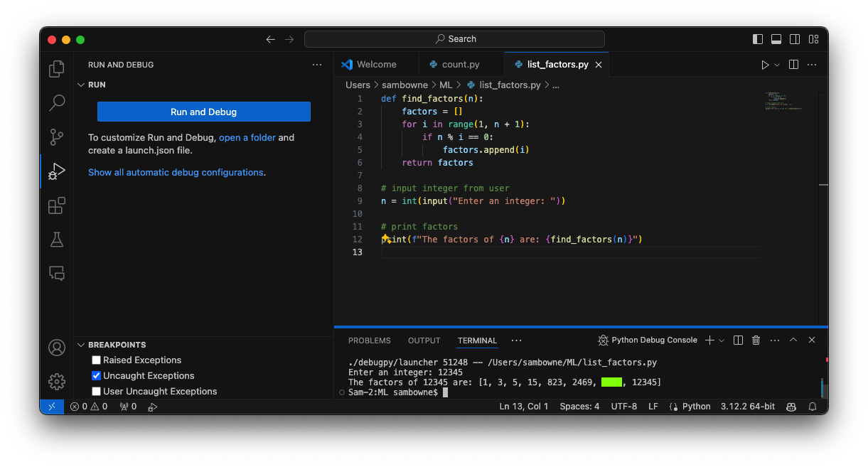This screenshot has height=467, width=868.
Task: Collapse the RUN section
Action: coord(80,85)
